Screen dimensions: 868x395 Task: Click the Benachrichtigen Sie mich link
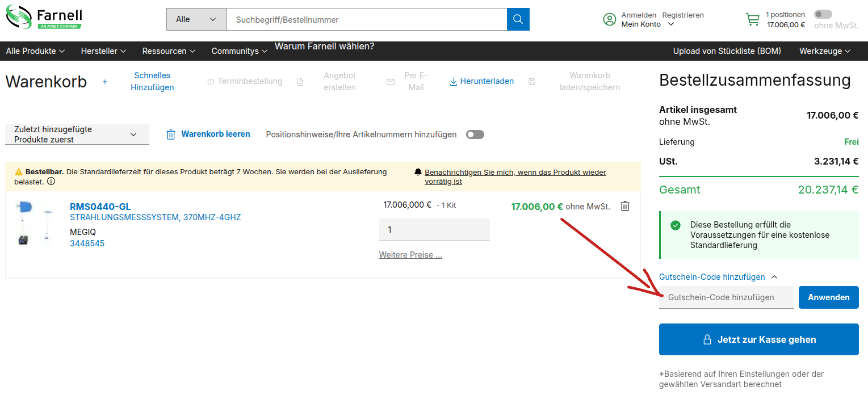pos(515,177)
